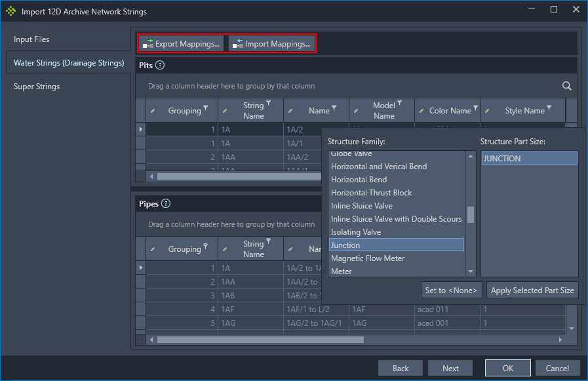The image size is (588, 381).
Task: Click the pencil edit icon on Pits Grouping column
Action: click(x=153, y=111)
